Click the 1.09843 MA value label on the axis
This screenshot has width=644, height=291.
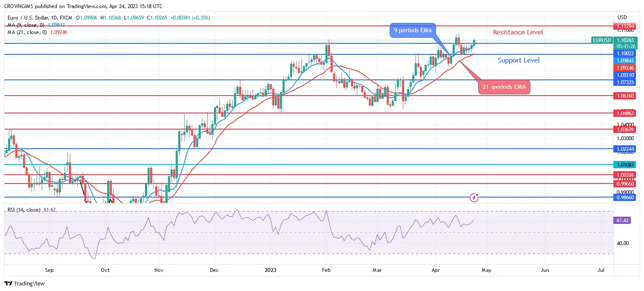625,61
